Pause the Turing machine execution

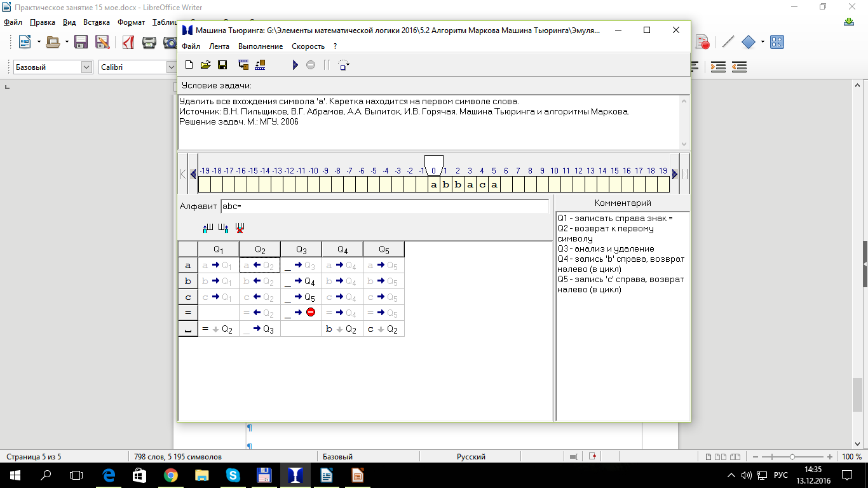click(327, 65)
